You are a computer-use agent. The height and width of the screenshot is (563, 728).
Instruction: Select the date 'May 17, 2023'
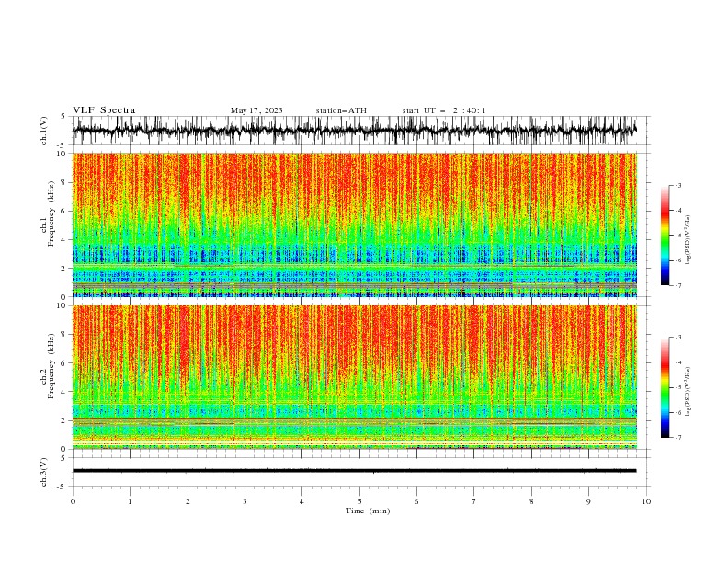coord(256,110)
